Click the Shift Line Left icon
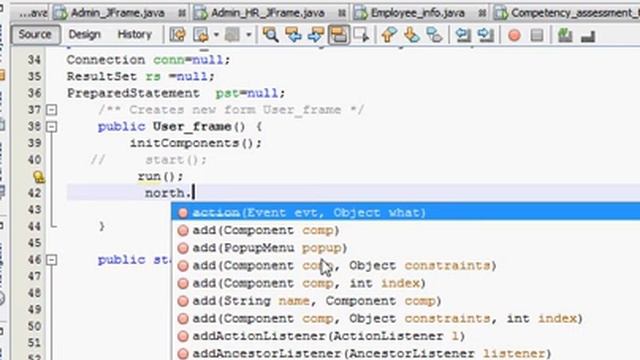640x360 pixels. coord(463,35)
